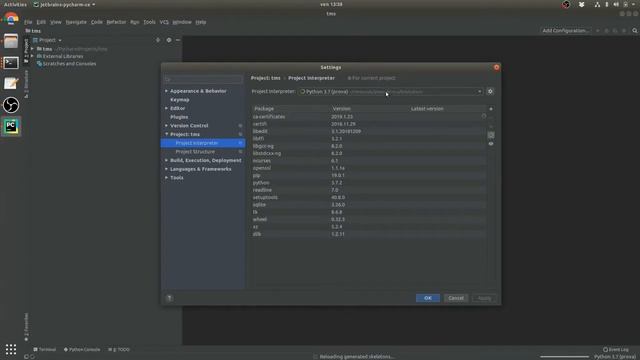Open the Code menu
640x360 pixels.
97,22
